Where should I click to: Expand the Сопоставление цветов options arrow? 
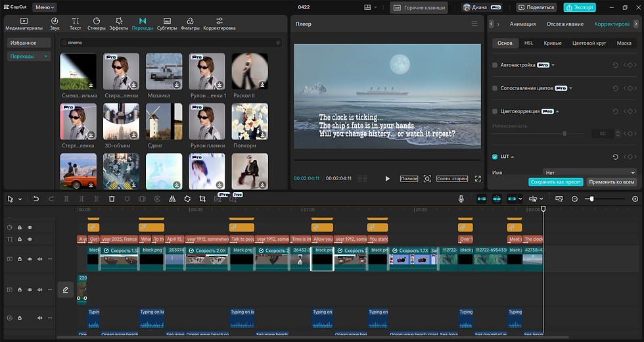pyautogui.click(x=571, y=88)
